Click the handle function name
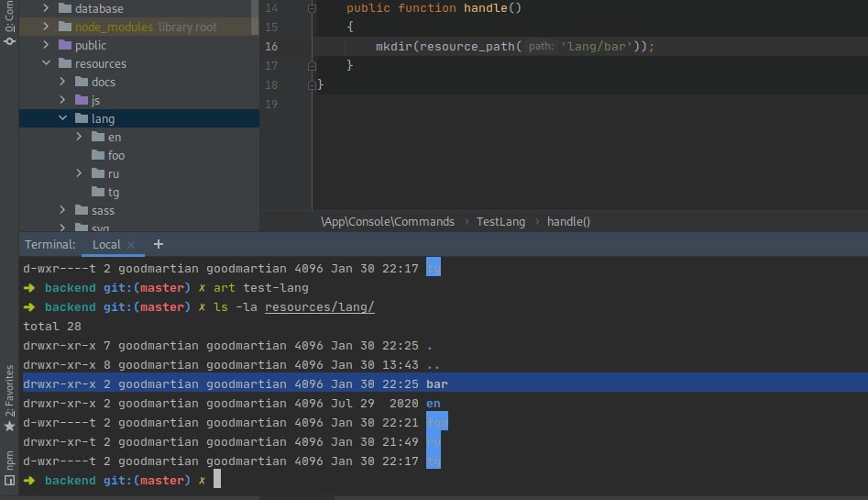This screenshot has width=868, height=500. [486, 8]
